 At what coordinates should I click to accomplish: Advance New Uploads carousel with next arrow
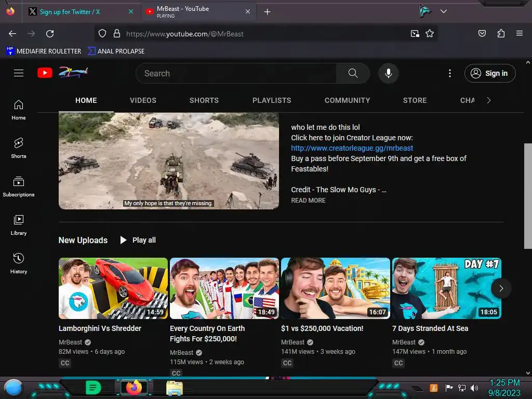click(x=501, y=288)
